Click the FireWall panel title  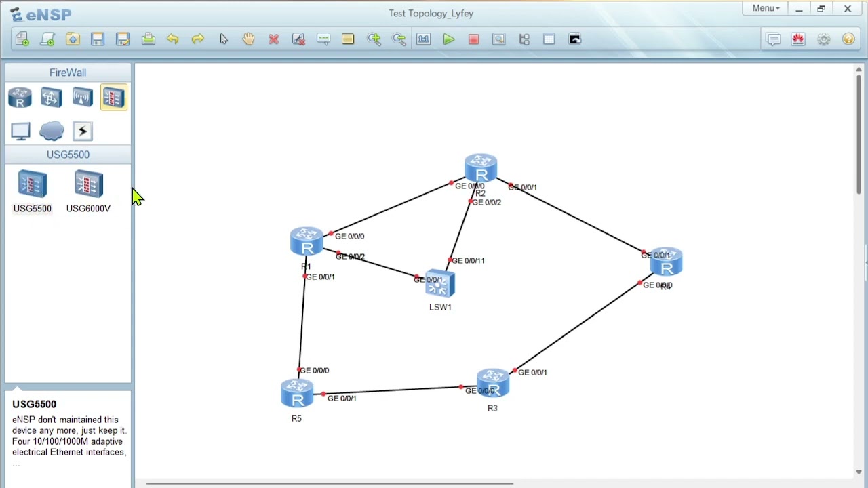68,73
